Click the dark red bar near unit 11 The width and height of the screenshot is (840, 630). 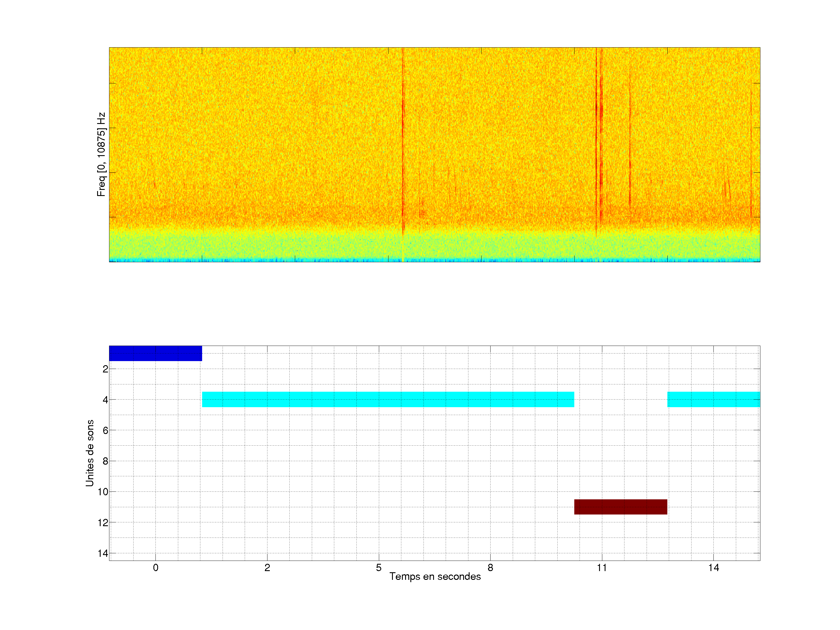tap(620, 507)
